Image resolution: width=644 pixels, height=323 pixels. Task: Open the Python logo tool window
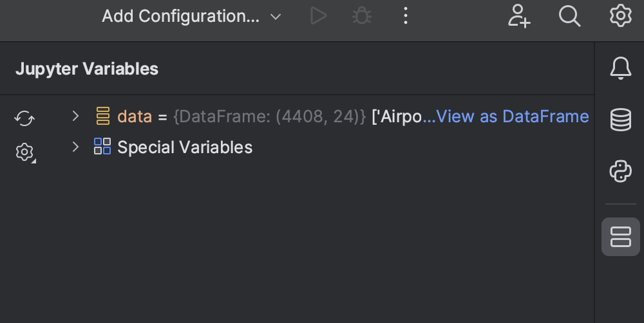pyautogui.click(x=620, y=172)
